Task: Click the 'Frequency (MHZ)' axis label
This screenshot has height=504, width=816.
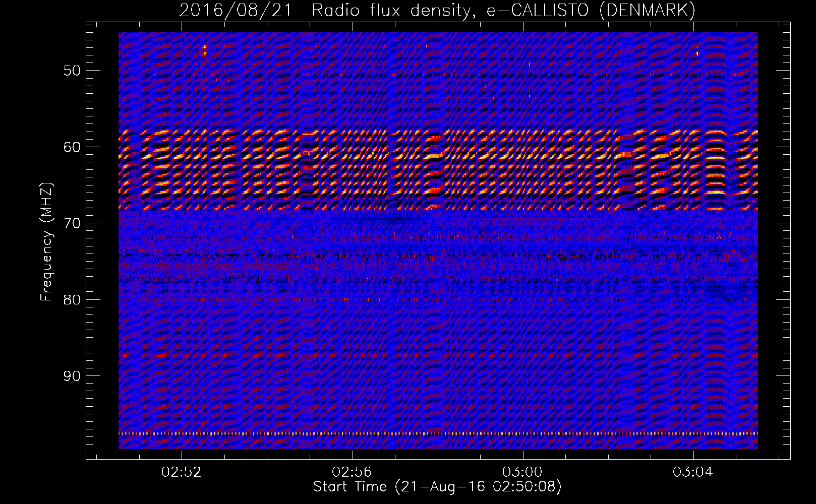Action: tap(46, 241)
